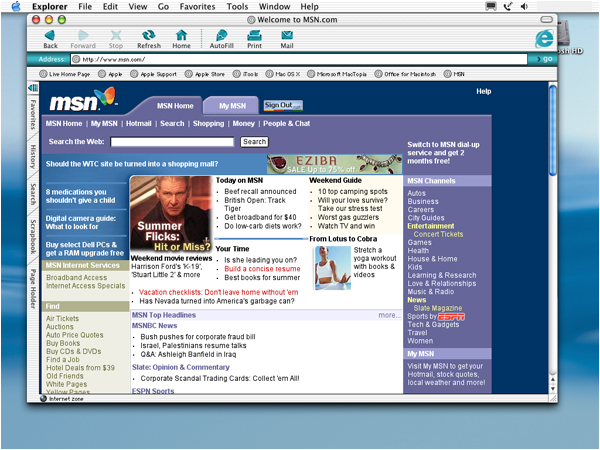Open the Live Home Page favorite
600x450 pixels.
coord(65,74)
